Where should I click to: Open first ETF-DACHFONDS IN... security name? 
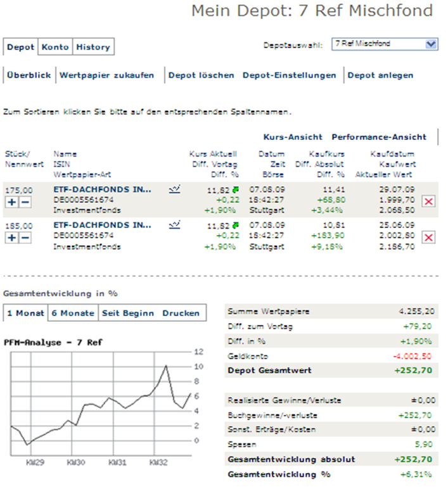tap(102, 189)
